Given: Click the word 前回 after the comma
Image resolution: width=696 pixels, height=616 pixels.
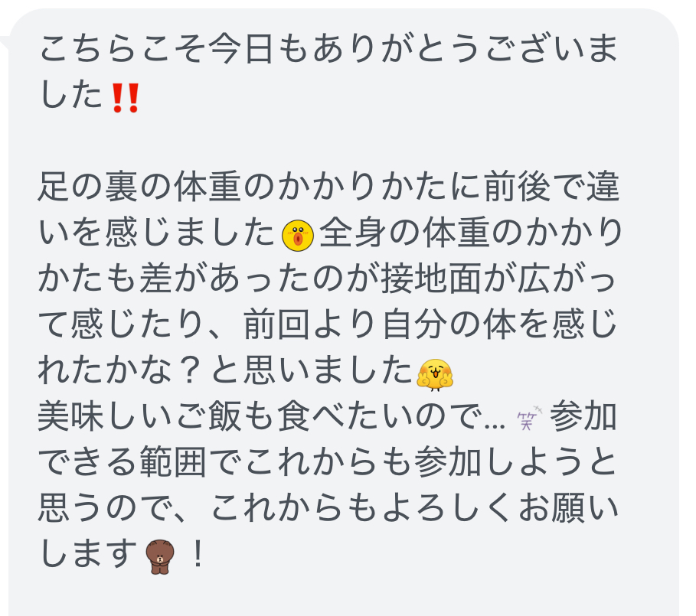Looking at the screenshot, I should click(276, 325).
